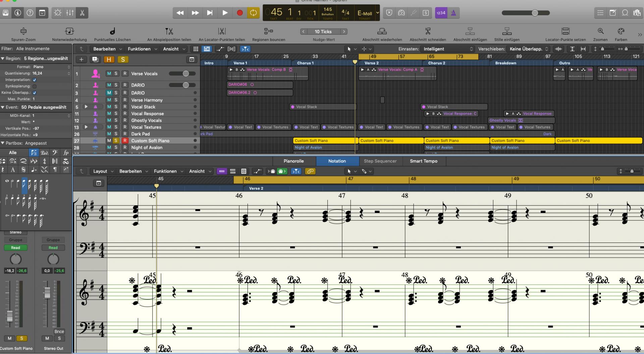Switch to the Pianorolle tab
The width and height of the screenshot is (644, 354).
293,161
